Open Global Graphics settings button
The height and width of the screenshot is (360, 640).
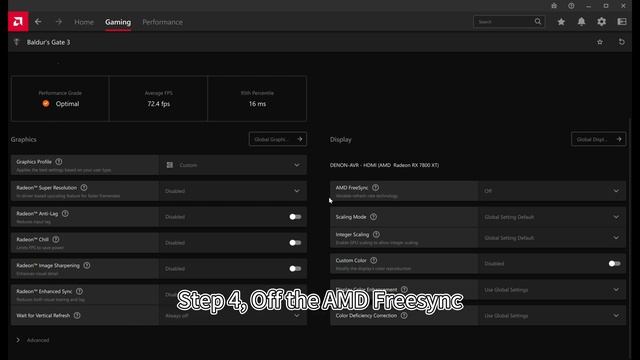278,139
